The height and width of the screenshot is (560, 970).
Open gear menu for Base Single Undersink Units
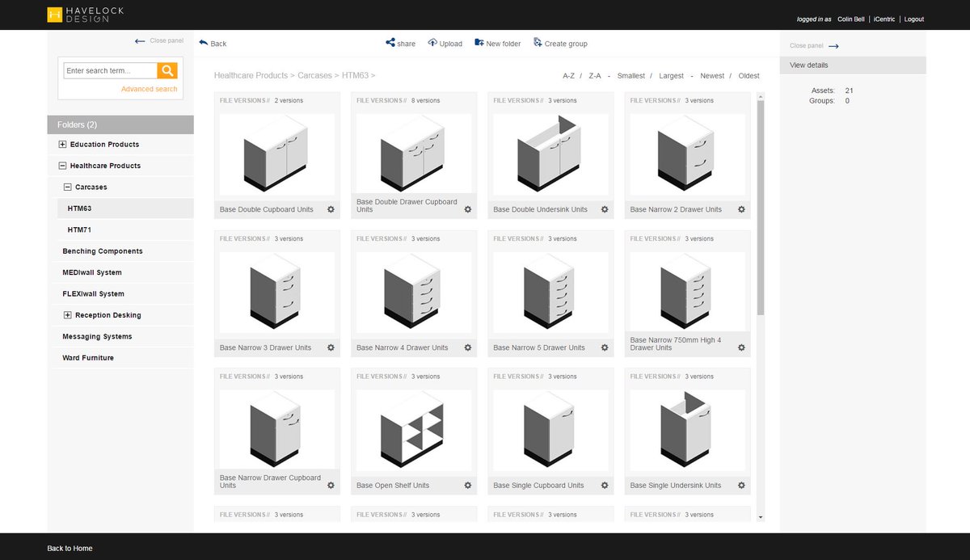click(741, 486)
